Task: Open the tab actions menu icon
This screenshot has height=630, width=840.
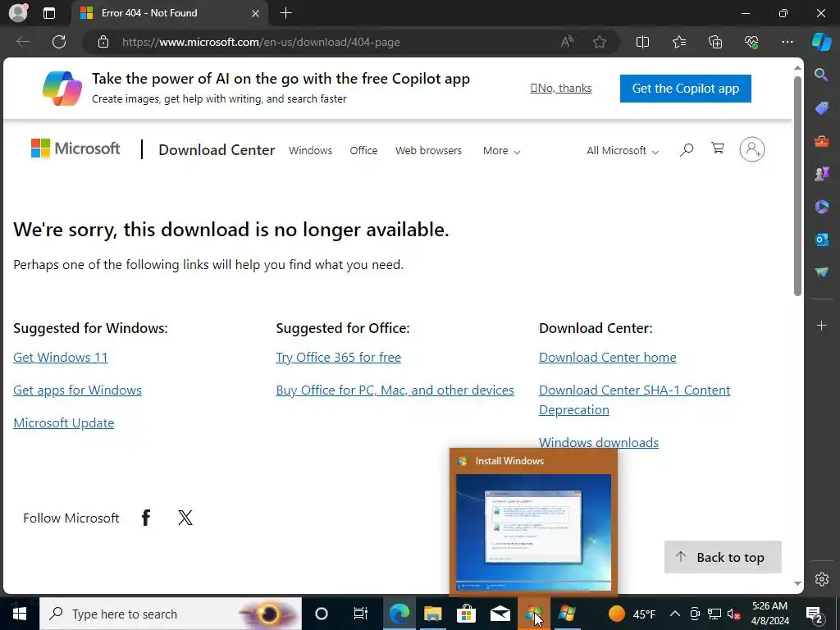Action: point(48,13)
